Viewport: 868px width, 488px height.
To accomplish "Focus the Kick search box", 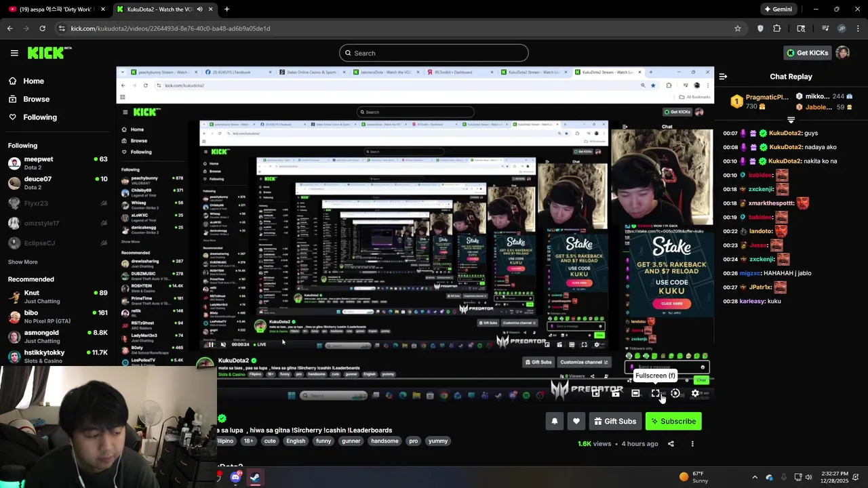I will coord(434,53).
